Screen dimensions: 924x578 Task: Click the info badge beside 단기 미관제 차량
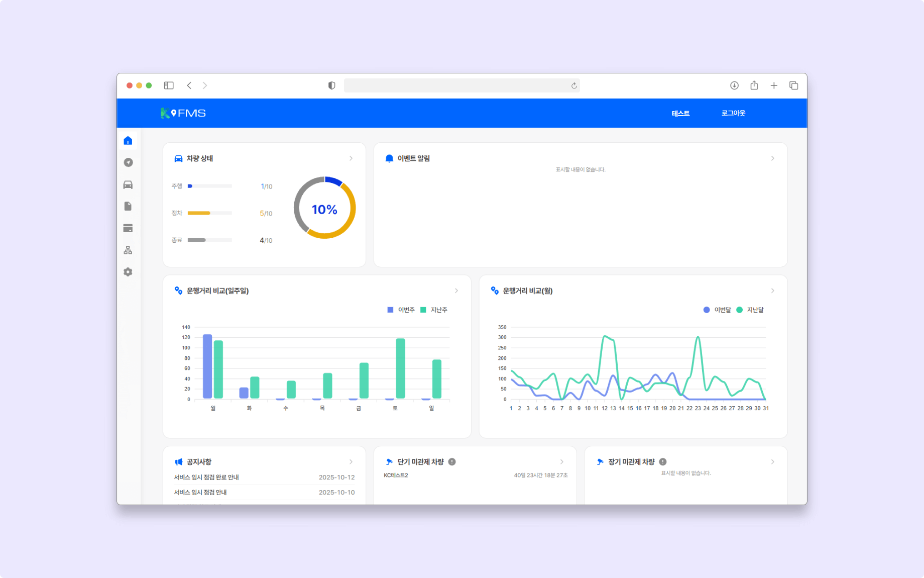(x=452, y=461)
